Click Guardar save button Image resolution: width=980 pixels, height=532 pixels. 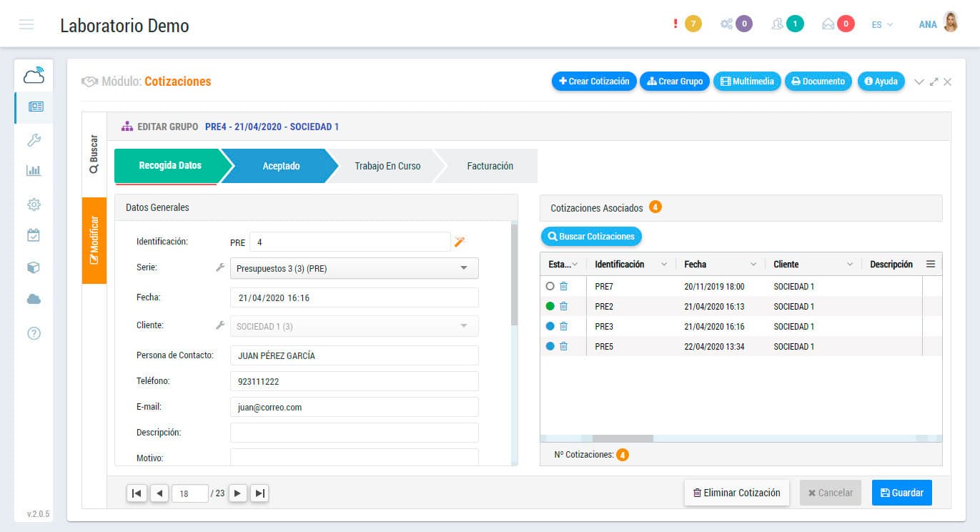902,493
